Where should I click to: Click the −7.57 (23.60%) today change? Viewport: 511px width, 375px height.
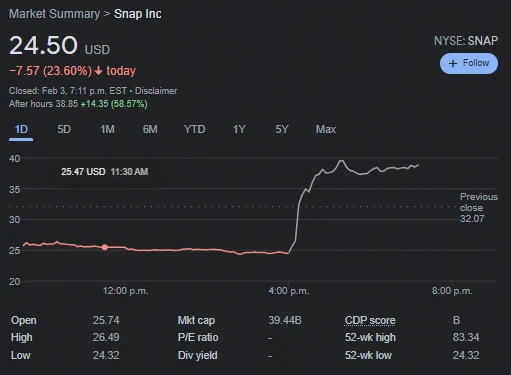point(72,71)
